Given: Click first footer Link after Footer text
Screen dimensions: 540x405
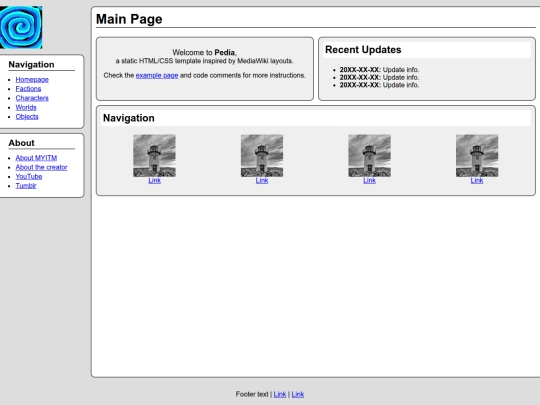Looking at the screenshot, I should 280,394.
